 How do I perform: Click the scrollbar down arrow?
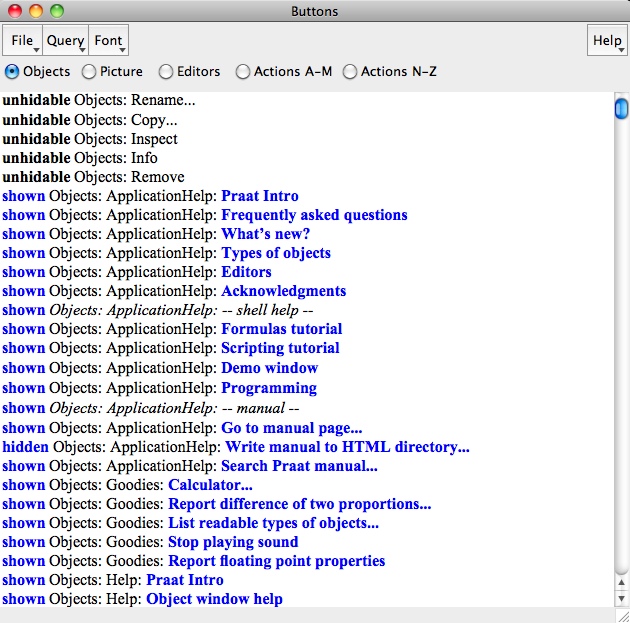(621, 598)
